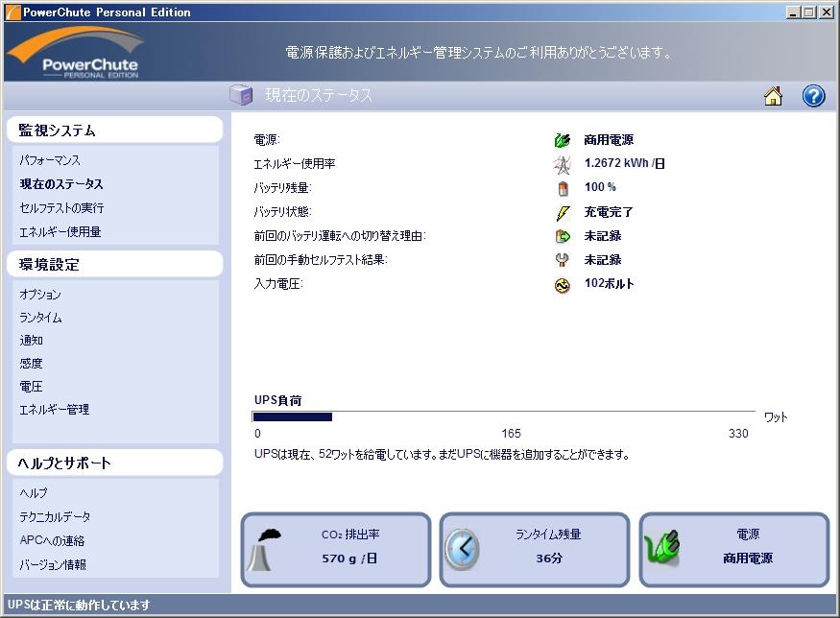Open 感度 settings
Screen dimensions: 840x618
point(31,364)
